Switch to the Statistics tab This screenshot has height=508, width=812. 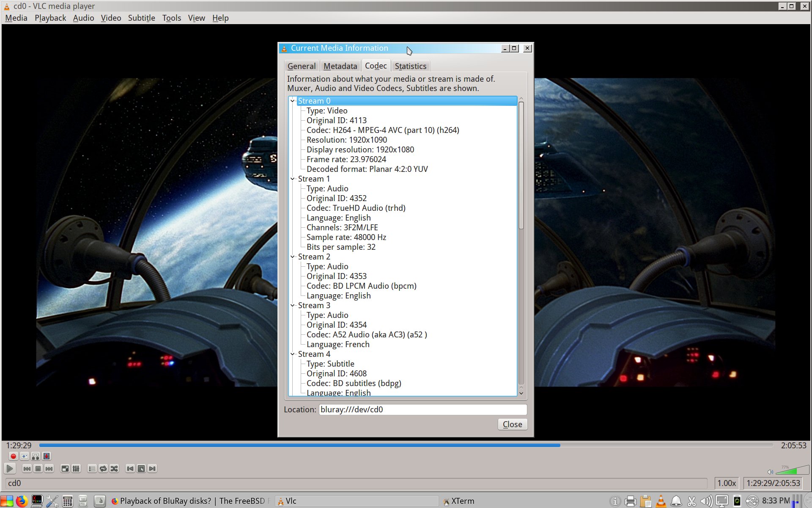[410, 66]
